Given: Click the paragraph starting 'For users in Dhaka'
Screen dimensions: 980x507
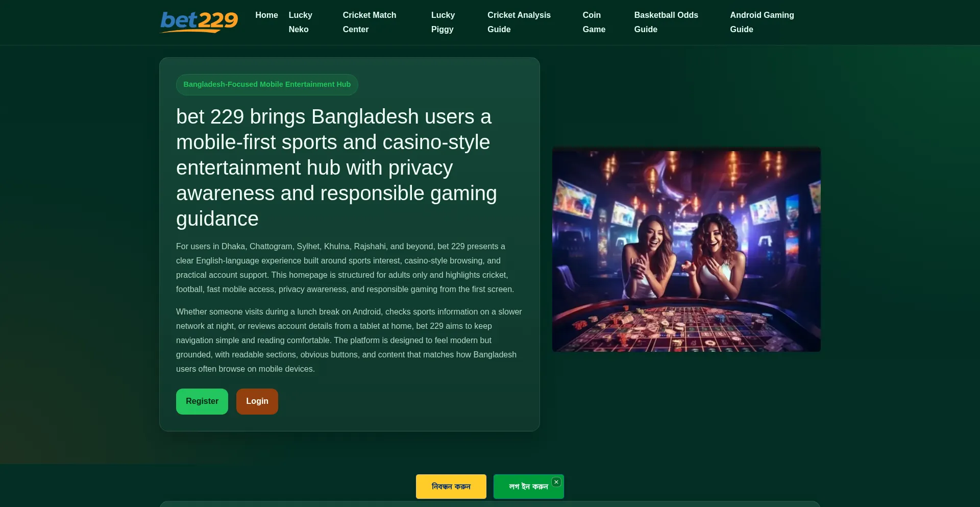Looking at the screenshot, I should 345,268.
